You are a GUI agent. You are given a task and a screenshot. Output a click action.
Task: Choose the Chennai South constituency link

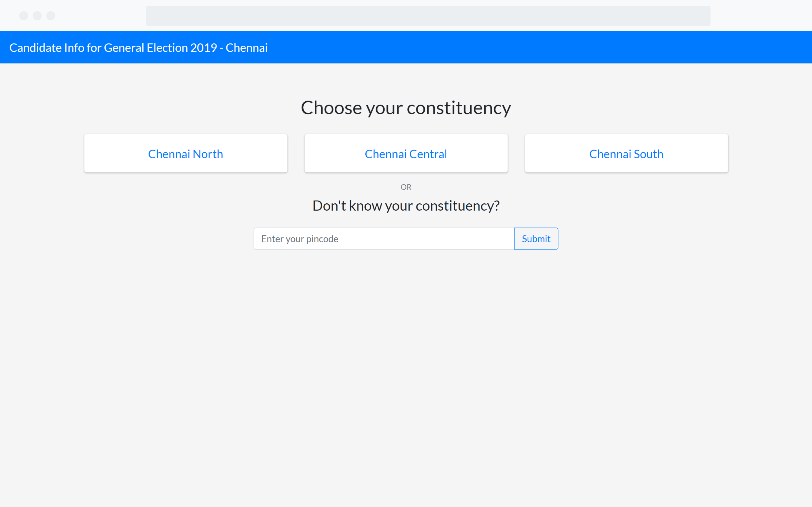[626, 154]
